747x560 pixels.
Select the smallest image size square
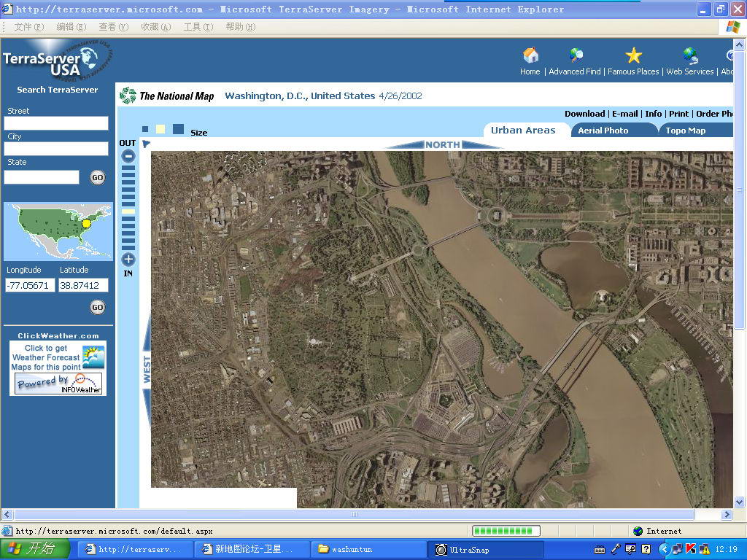tap(145, 130)
